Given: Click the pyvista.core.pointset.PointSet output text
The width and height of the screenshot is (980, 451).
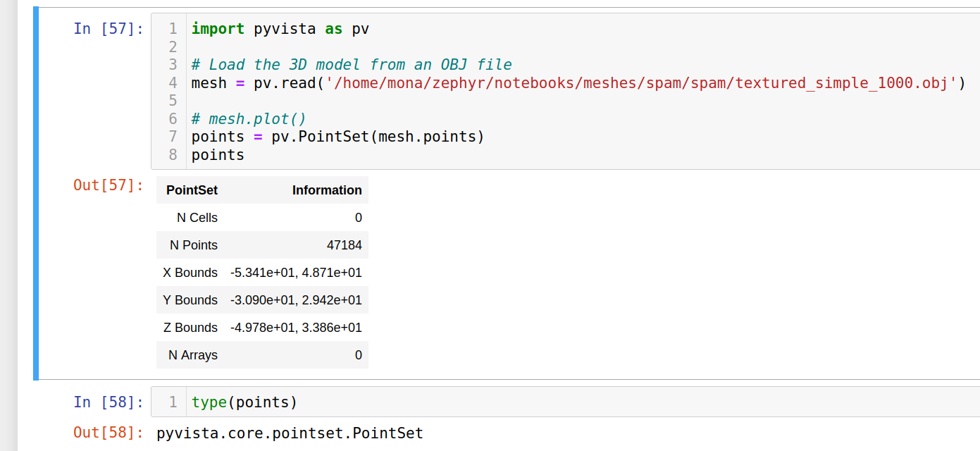Looking at the screenshot, I should (290, 433).
